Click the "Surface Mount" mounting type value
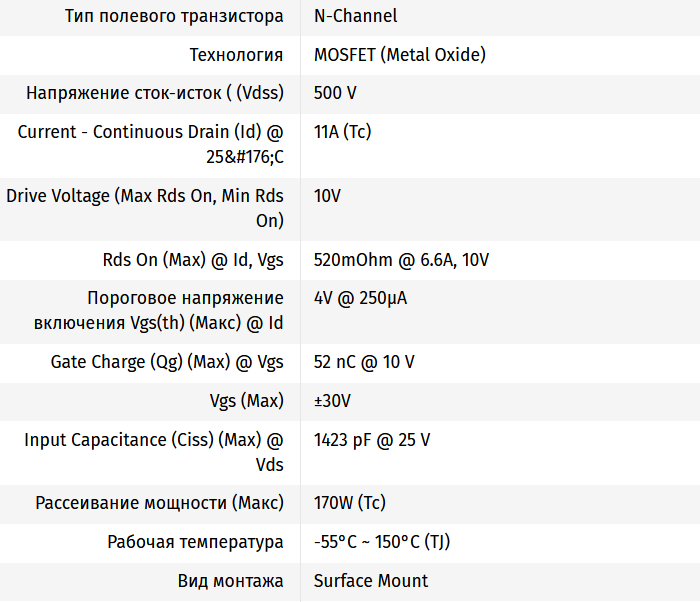Screen dimensions: 700x602 pos(370,581)
